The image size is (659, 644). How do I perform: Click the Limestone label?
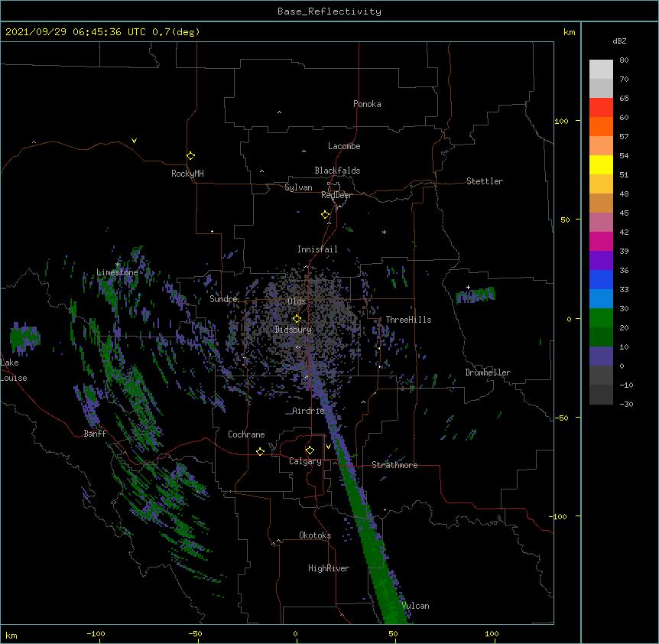tap(117, 272)
